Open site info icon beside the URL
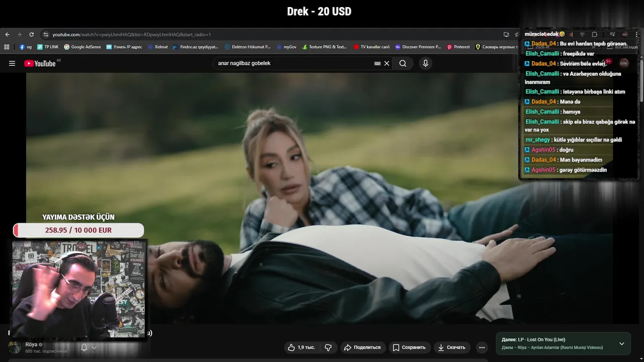644x362 pixels. (46, 35)
